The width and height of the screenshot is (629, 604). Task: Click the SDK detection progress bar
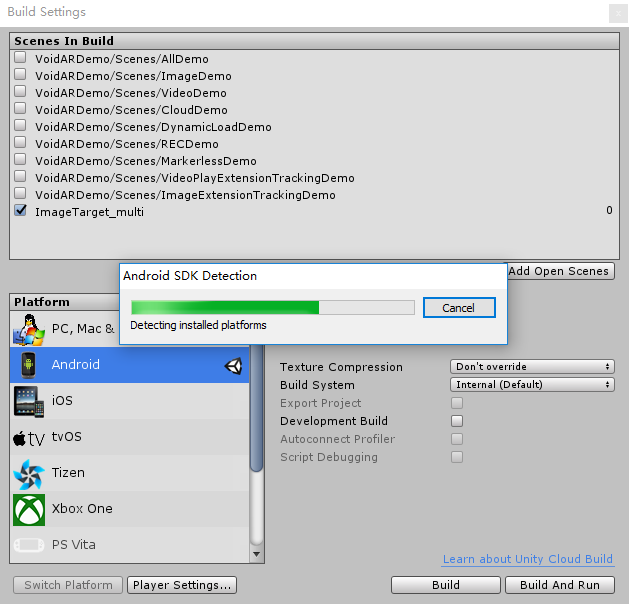[273, 308]
